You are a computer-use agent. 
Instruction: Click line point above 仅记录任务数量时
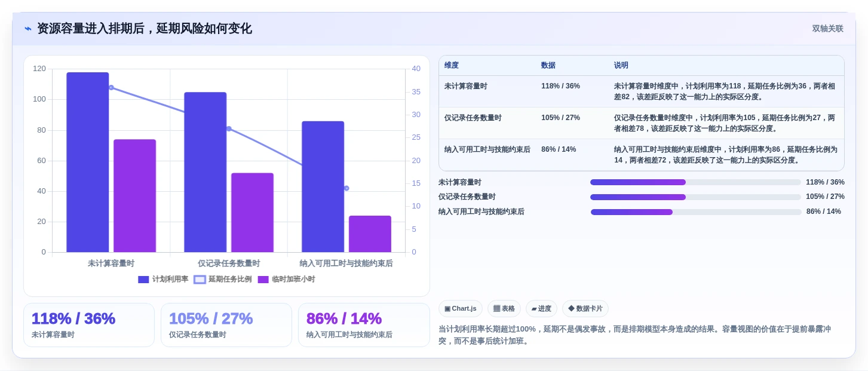pyautogui.click(x=229, y=128)
